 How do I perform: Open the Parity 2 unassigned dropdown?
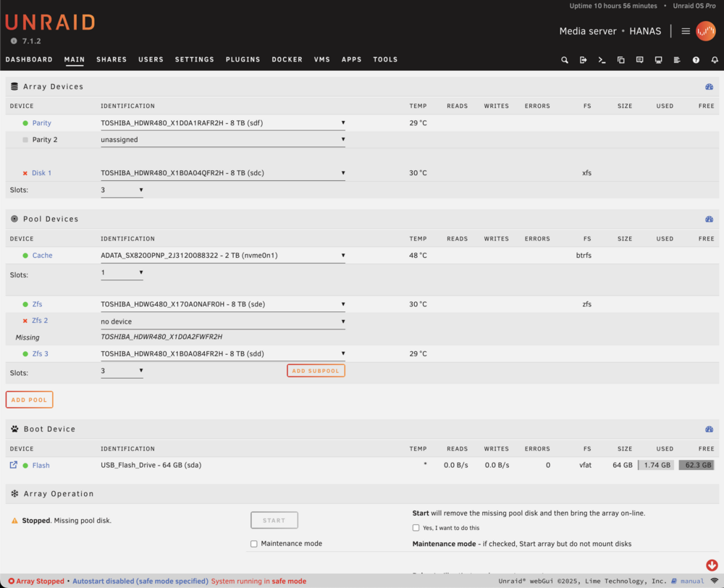point(222,140)
